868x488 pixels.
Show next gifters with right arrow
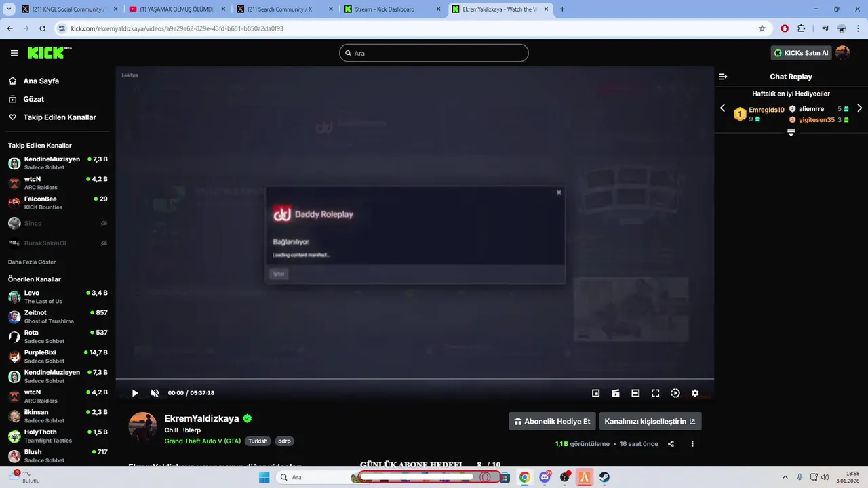[x=860, y=108]
